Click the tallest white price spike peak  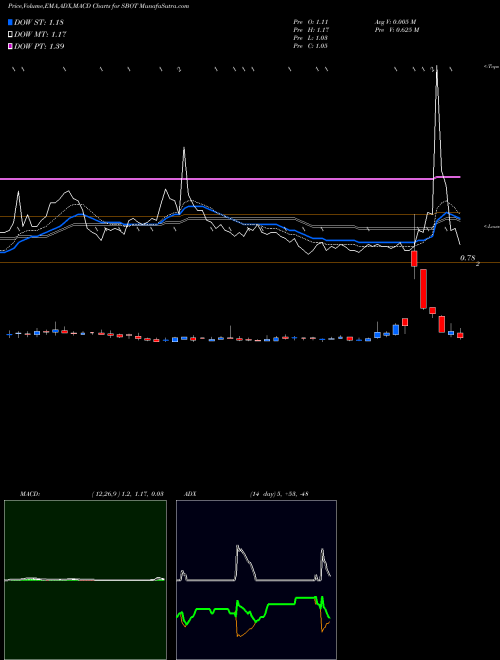(436, 68)
